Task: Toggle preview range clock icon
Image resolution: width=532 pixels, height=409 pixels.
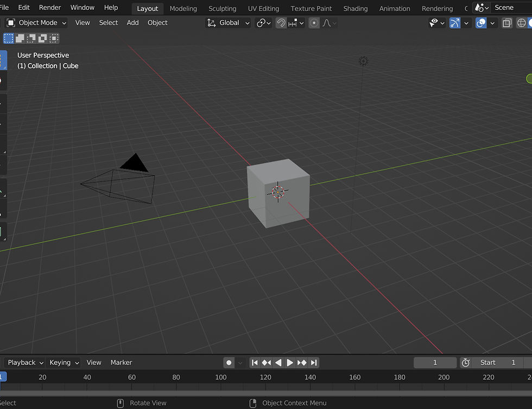Action: point(466,363)
